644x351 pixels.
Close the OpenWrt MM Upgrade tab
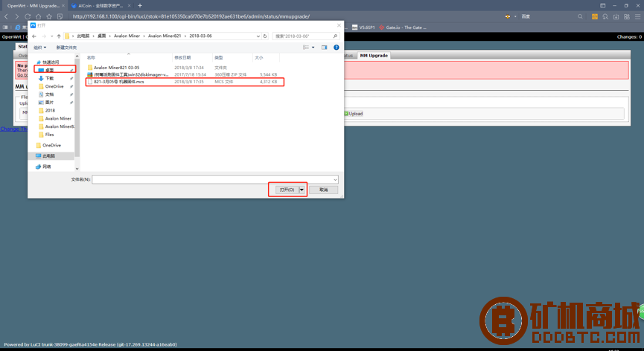[63, 6]
